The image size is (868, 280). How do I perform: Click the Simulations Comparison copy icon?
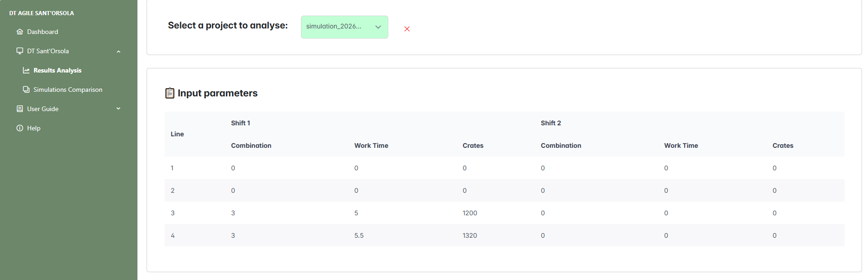(26, 90)
